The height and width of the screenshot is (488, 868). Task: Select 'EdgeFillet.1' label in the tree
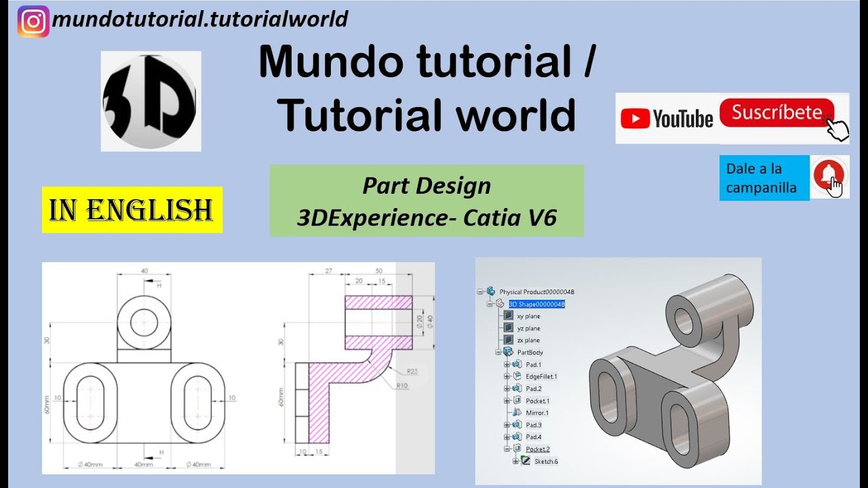(x=541, y=377)
